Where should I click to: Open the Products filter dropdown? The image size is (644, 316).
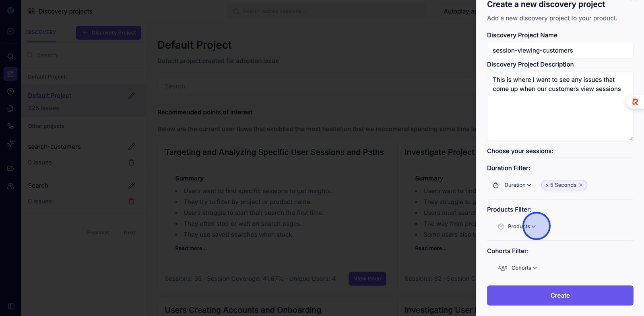tap(521, 226)
